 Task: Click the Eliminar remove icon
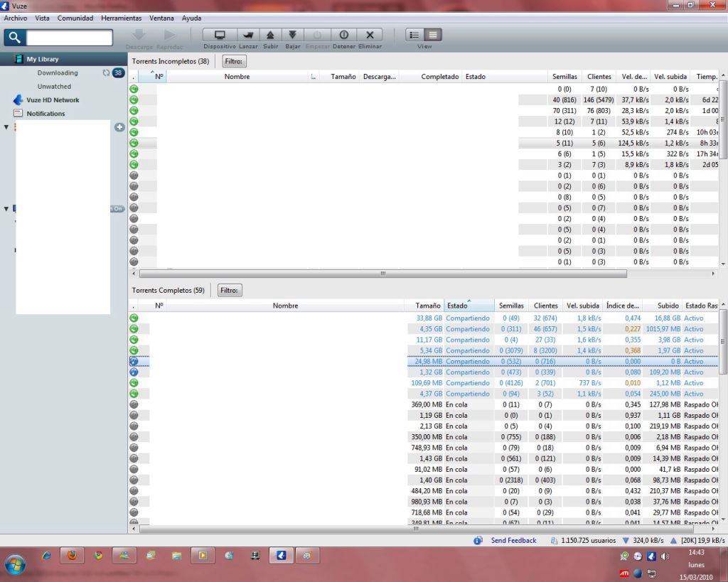[370, 35]
